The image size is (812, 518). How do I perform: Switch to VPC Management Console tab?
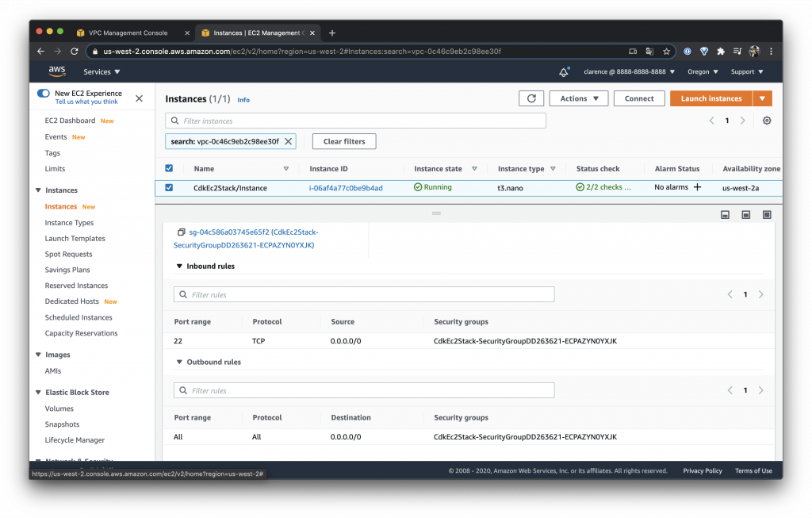click(128, 33)
